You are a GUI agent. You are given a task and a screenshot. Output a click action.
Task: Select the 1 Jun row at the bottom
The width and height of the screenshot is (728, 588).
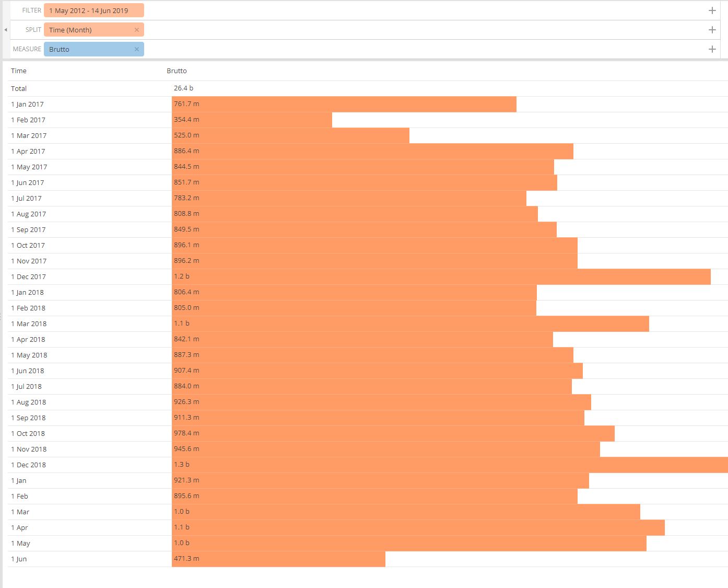click(19, 559)
